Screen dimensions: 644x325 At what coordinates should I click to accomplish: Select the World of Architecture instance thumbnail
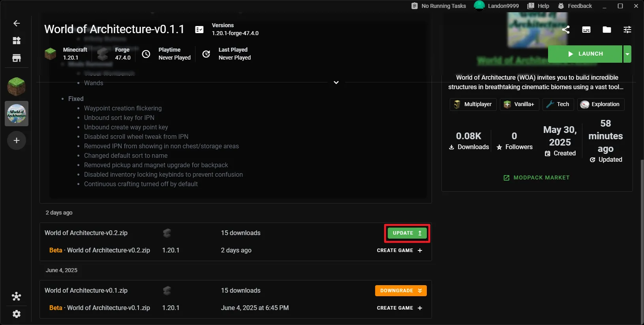coord(17,114)
